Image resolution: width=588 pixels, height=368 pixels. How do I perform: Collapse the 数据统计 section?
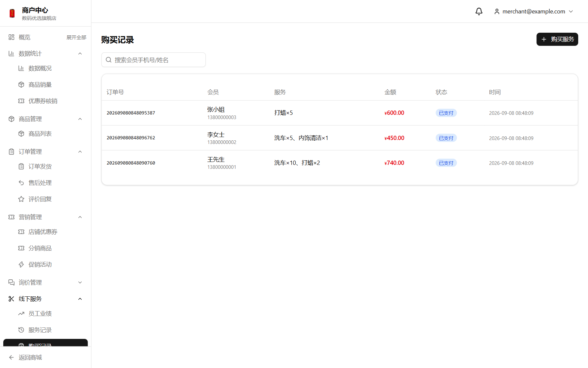click(80, 54)
